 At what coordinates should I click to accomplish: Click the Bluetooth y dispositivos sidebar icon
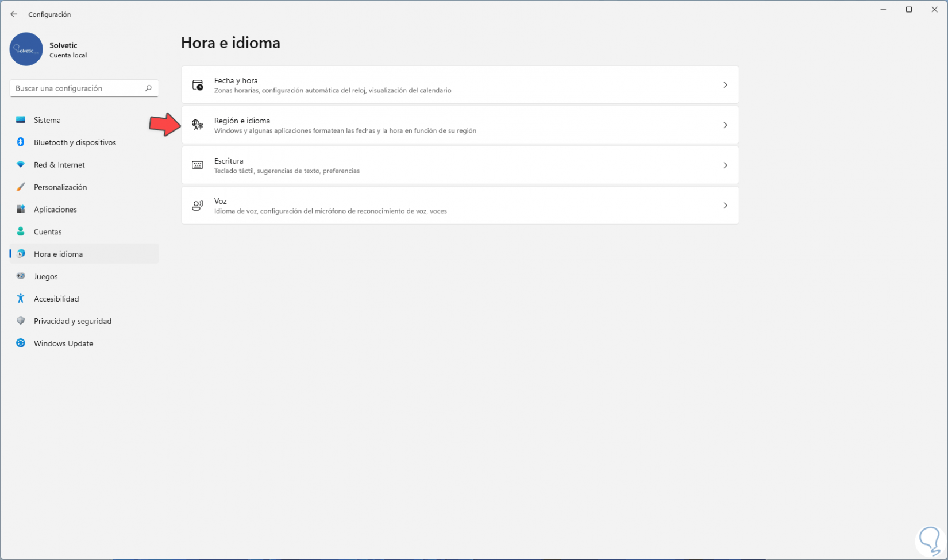pos(21,142)
